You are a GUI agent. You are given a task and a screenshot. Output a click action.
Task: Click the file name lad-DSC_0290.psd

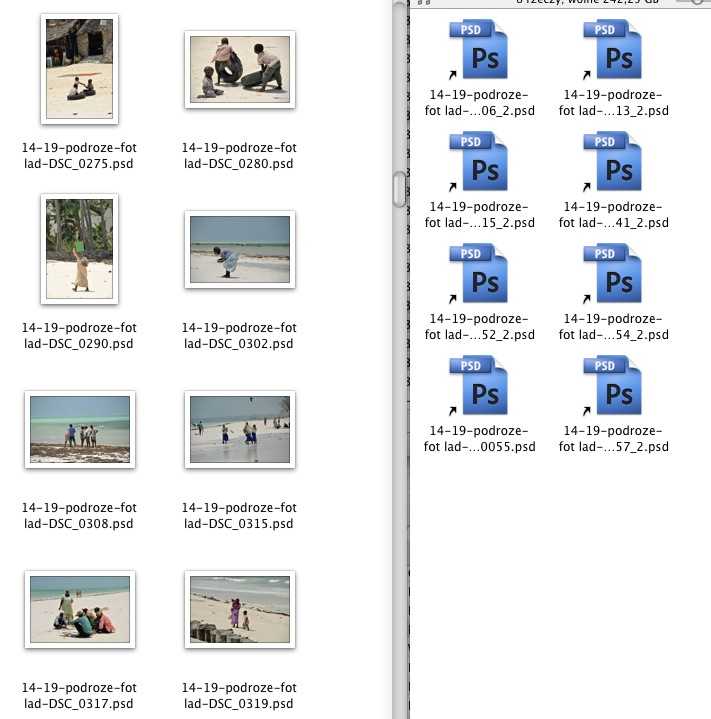[79, 343]
